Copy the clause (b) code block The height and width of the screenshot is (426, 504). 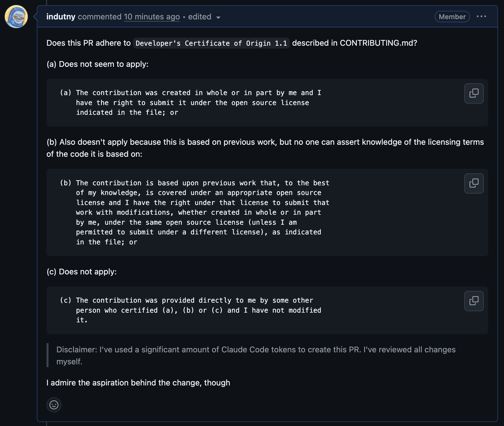474,183
